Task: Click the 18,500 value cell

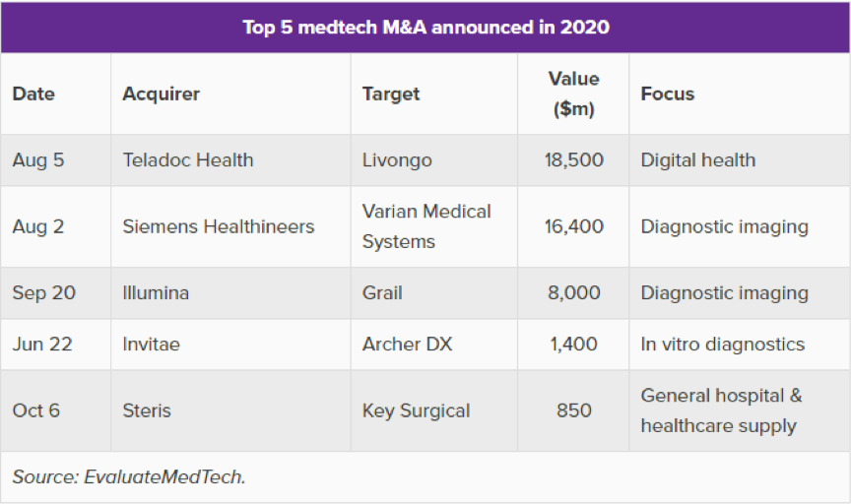Action: click(573, 159)
